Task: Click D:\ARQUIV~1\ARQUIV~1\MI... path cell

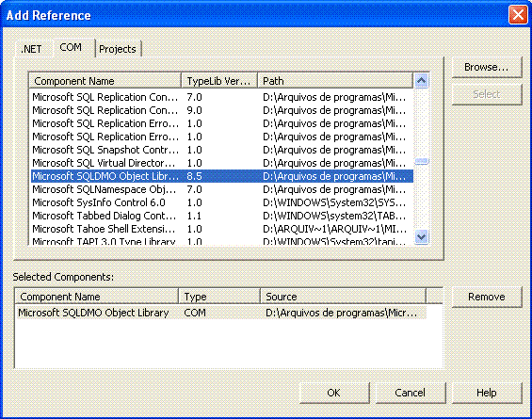Action: coord(334,230)
